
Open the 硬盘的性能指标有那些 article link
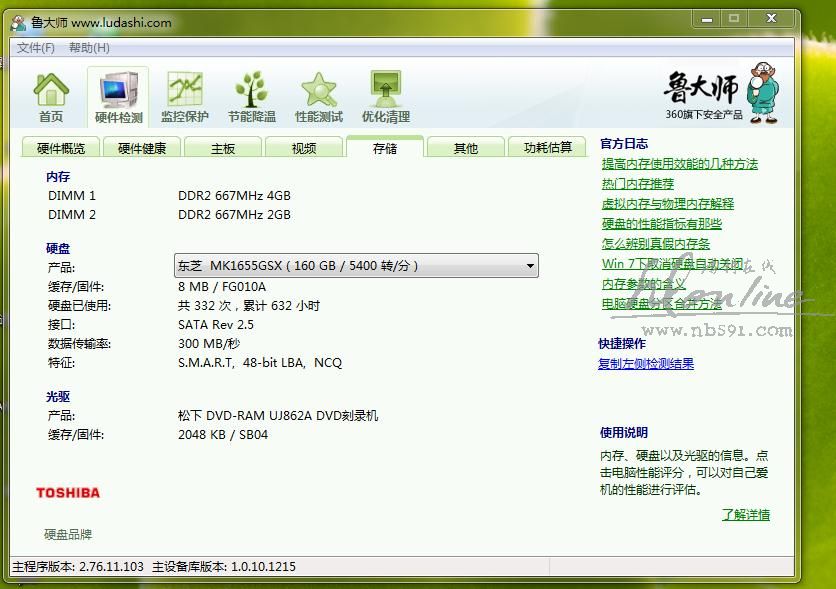662,224
